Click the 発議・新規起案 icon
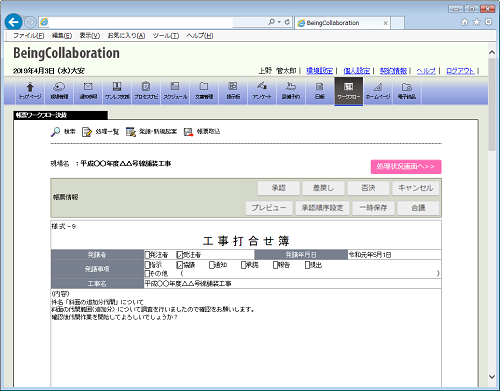The image size is (500, 391). point(131,132)
